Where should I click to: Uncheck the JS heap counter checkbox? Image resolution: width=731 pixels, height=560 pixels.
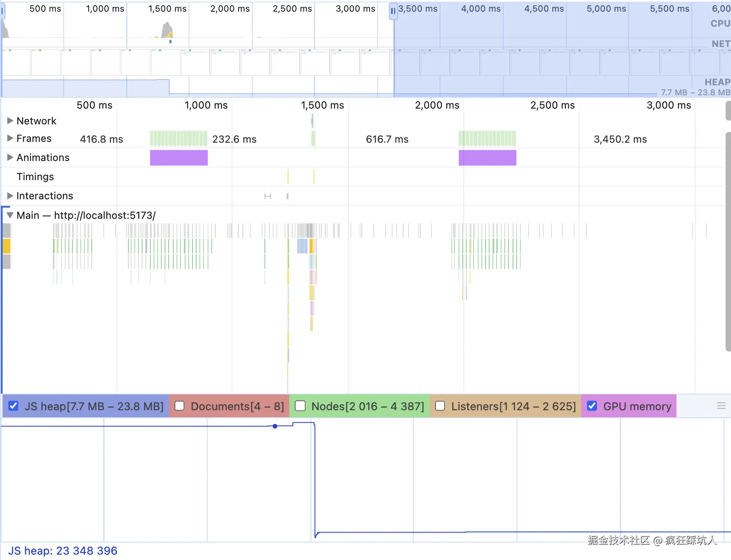[13, 406]
